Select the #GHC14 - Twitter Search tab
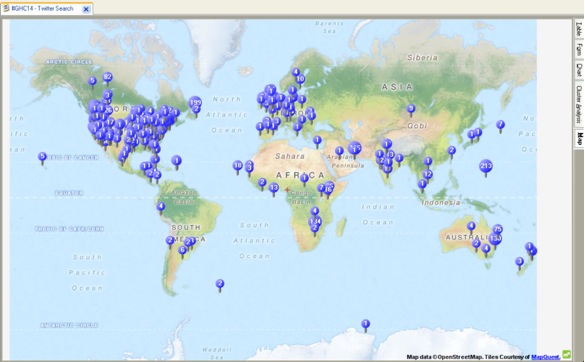Image resolution: width=585 pixels, height=362 pixels. [42, 9]
